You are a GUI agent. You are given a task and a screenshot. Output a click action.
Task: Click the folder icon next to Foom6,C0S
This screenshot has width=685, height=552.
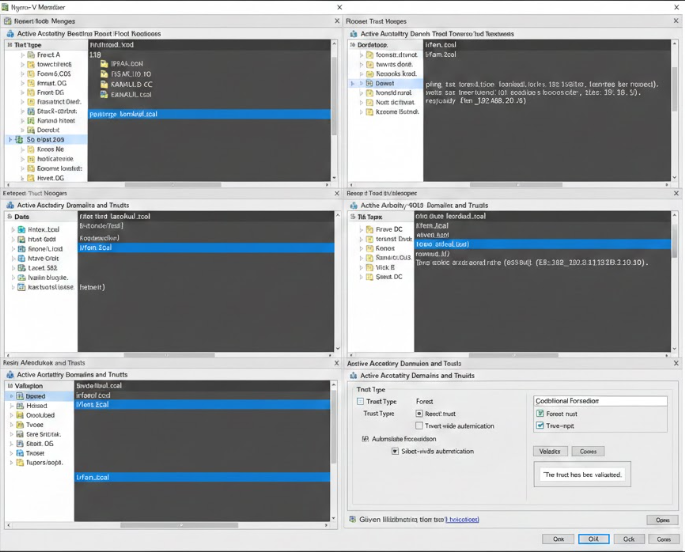(31, 74)
